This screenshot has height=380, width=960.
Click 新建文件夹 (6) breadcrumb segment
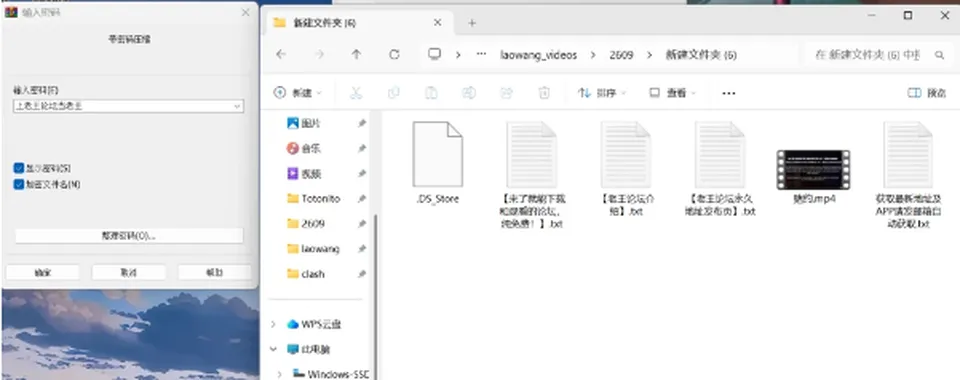tap(701, 55)
